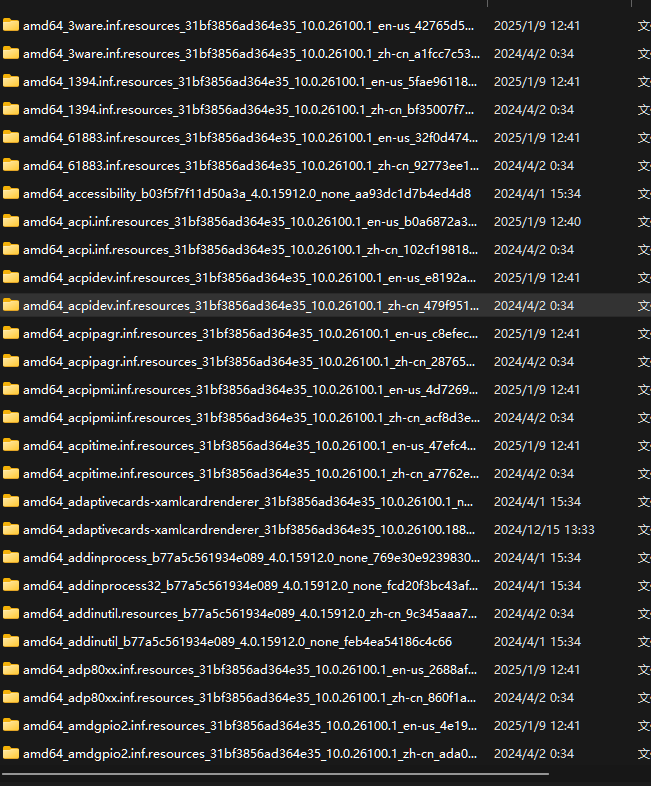
Task: Select amd64_acpi.inf.resources en-us folder name
Action: pyautogui.click(x=250, y=221)
